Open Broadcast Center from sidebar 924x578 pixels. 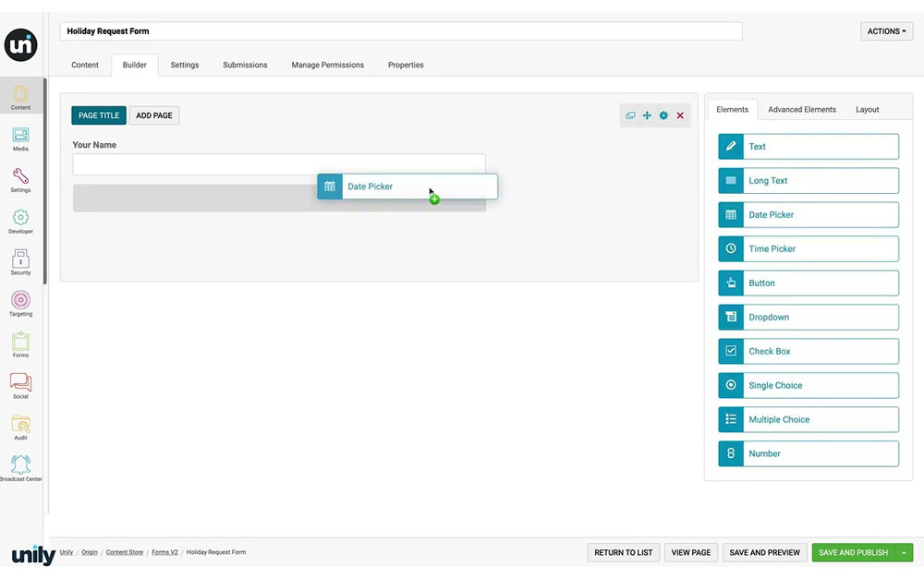tap(20, 468)
